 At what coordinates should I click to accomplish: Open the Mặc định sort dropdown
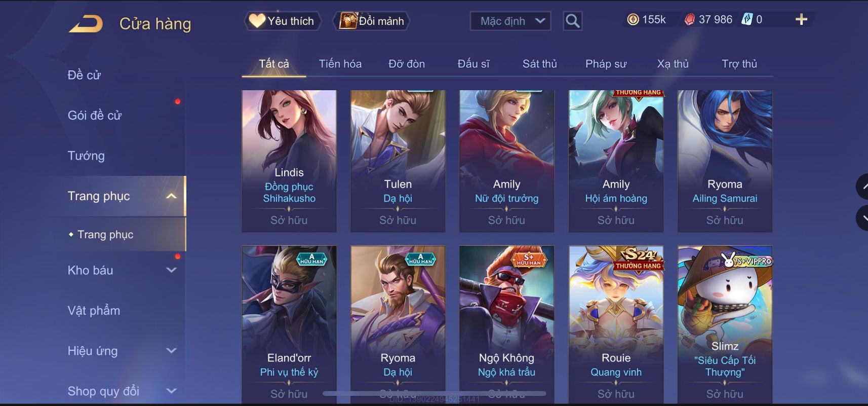point(510,21)
